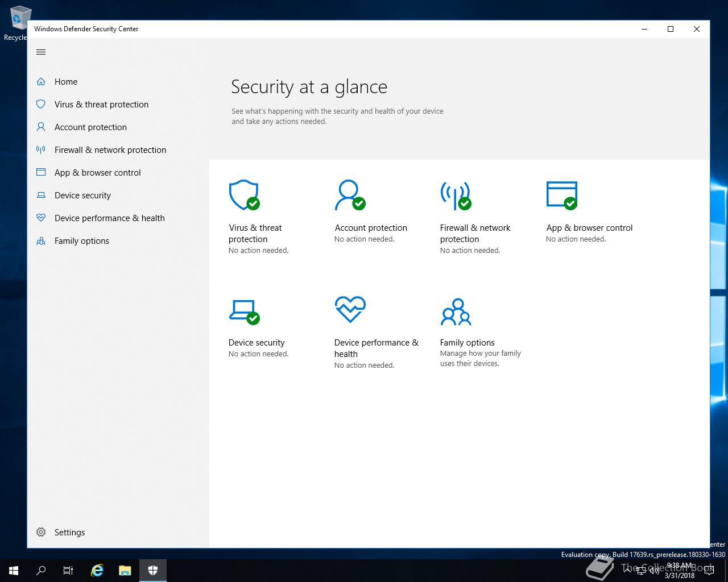Click the Home icon in sidebar
The image size is (728, 582).
tap(41, 82)
